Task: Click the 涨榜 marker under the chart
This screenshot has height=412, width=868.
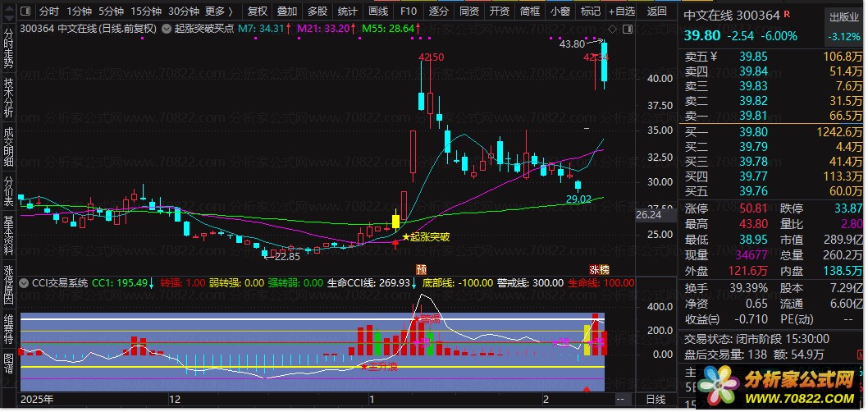Action: click(x=600, y=270)
